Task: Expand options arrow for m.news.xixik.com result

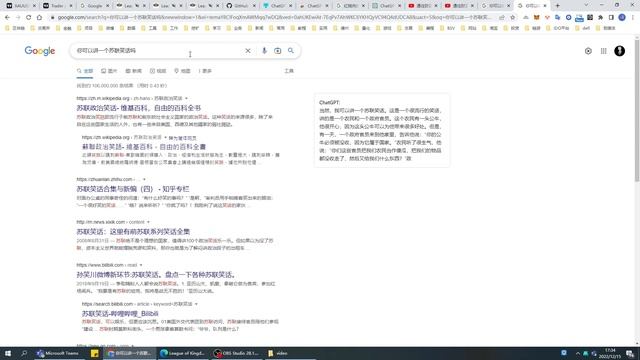Action: tap(148, 222)
